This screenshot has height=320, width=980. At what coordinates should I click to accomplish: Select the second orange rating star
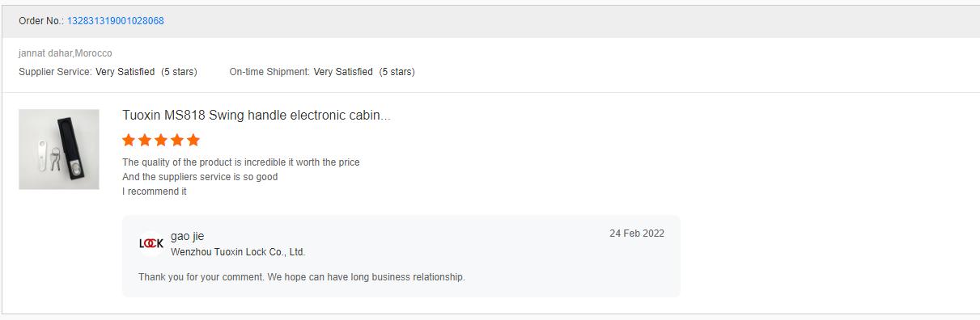145,140
